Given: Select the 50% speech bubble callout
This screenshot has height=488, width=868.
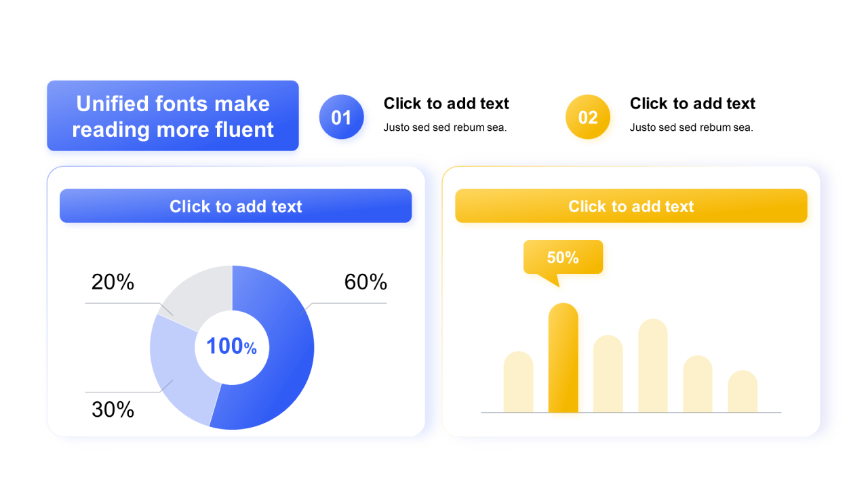Looking at the screenshot, I should 563,258.
